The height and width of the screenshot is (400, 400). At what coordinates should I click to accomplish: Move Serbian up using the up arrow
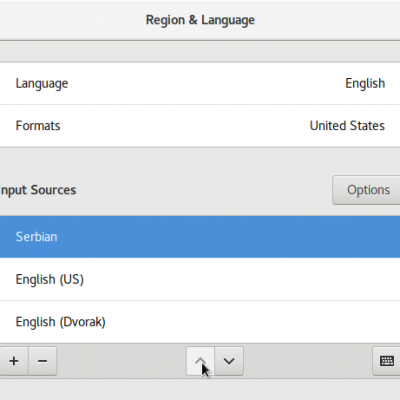pyautogui.click(x=200, y=361)
